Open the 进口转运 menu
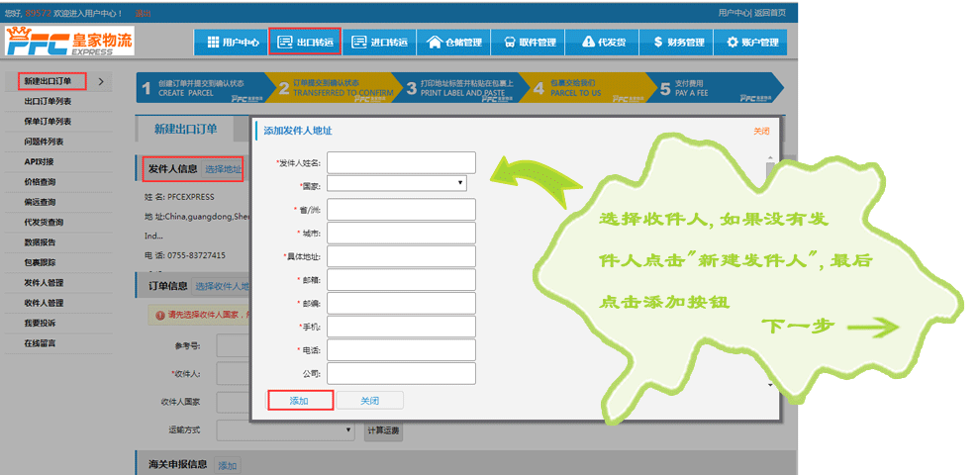 point(379,42)
